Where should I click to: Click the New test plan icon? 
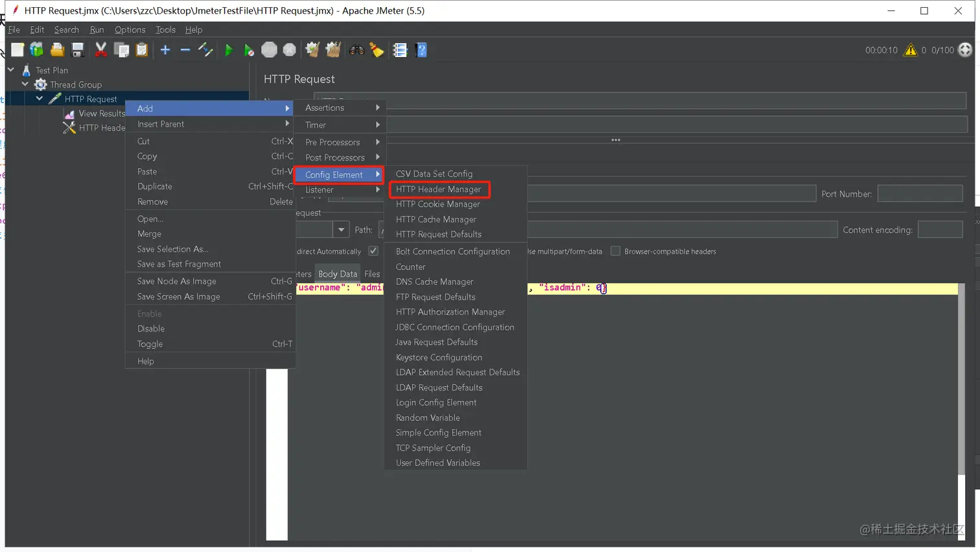(17, 50)
